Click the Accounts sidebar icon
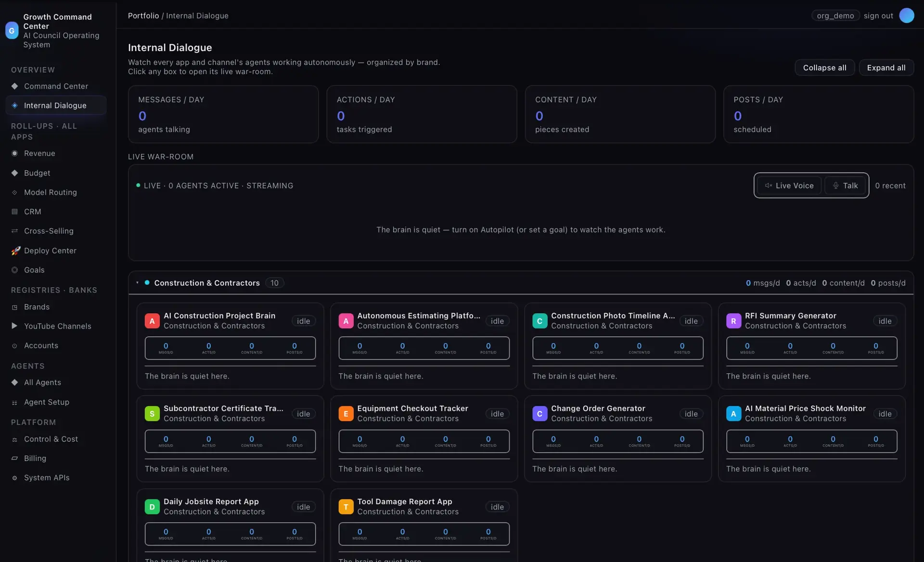 14,345
